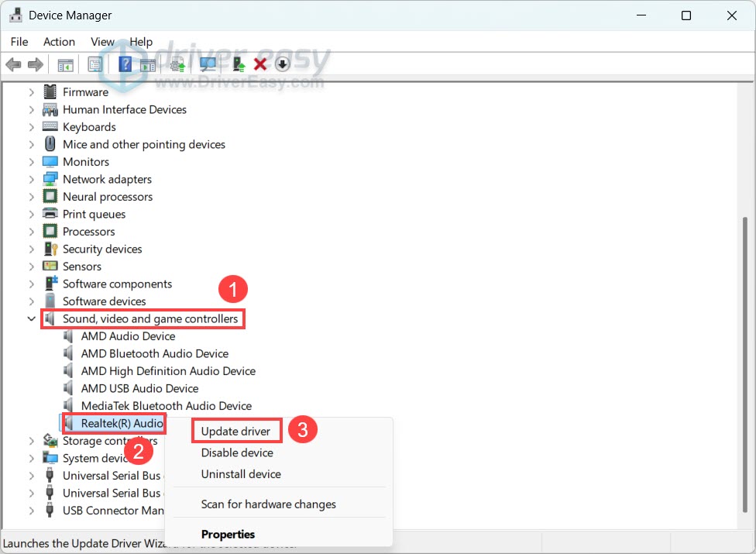
Task: Select Uninstall device in the context menu
Action: point(241,474)
